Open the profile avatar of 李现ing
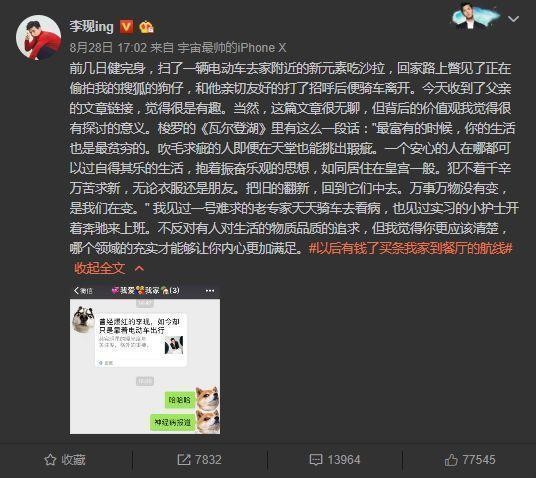 38,37
